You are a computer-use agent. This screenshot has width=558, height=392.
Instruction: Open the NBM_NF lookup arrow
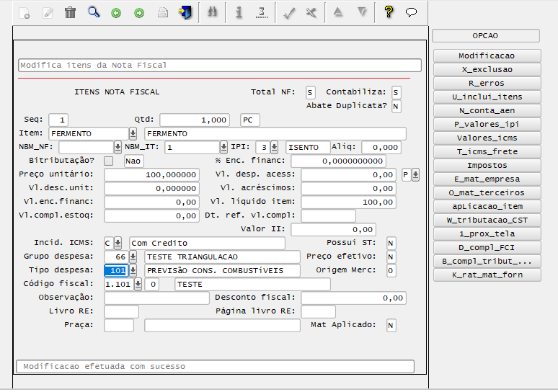[118, 147]
